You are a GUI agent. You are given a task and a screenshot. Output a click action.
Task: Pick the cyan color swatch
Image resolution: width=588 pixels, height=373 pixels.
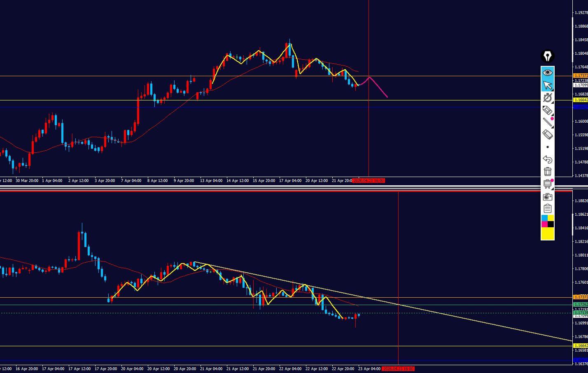coord(544,218)
